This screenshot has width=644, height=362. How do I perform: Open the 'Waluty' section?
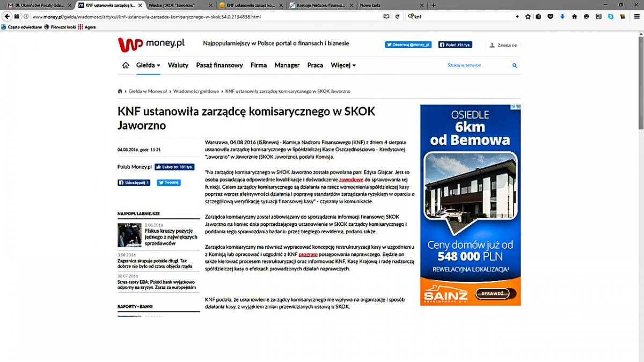coord(178,65)
